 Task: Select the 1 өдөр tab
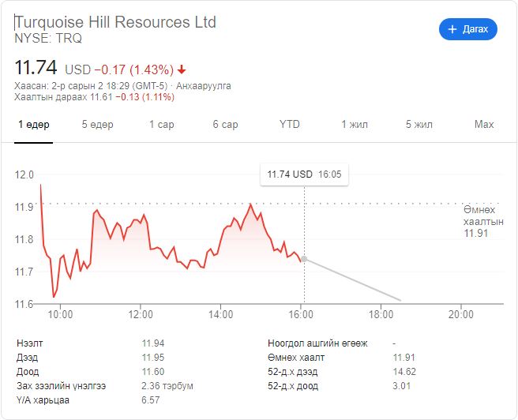(34, 125)
